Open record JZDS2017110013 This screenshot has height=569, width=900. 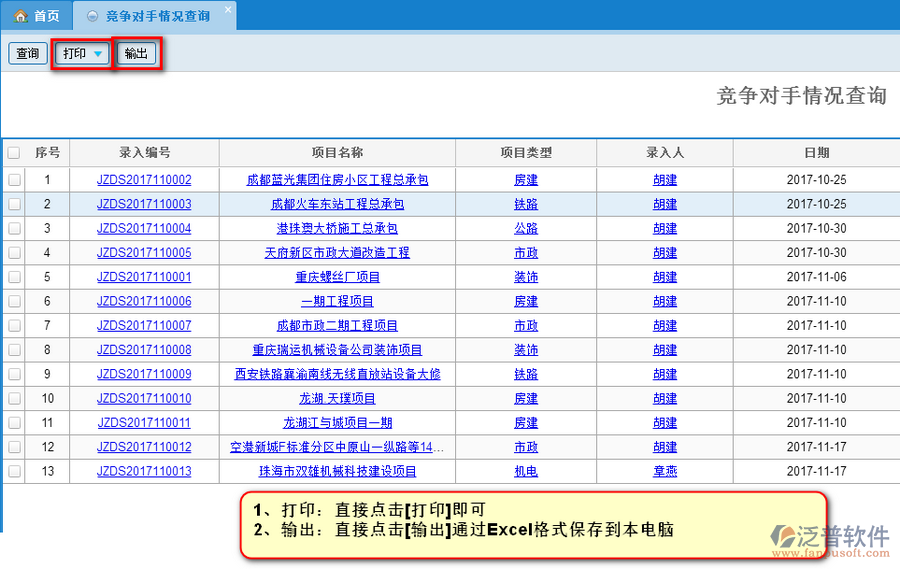pos(144,471)
